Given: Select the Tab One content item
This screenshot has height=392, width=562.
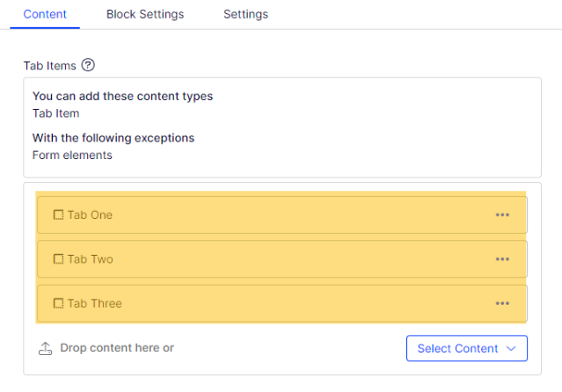Looking at the screenshot, I should click(282, 215).
